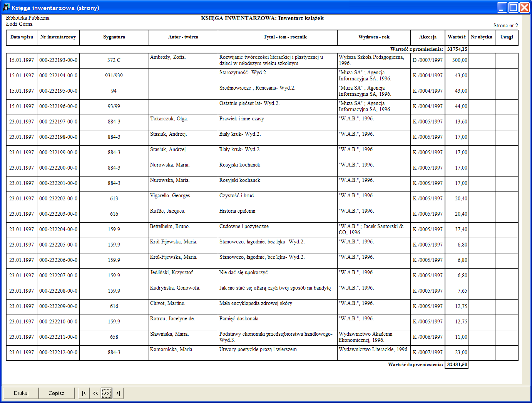Go to the last page
Image resolution: width=532 pixels, height=403 pixels.
[x=118, y=393]
